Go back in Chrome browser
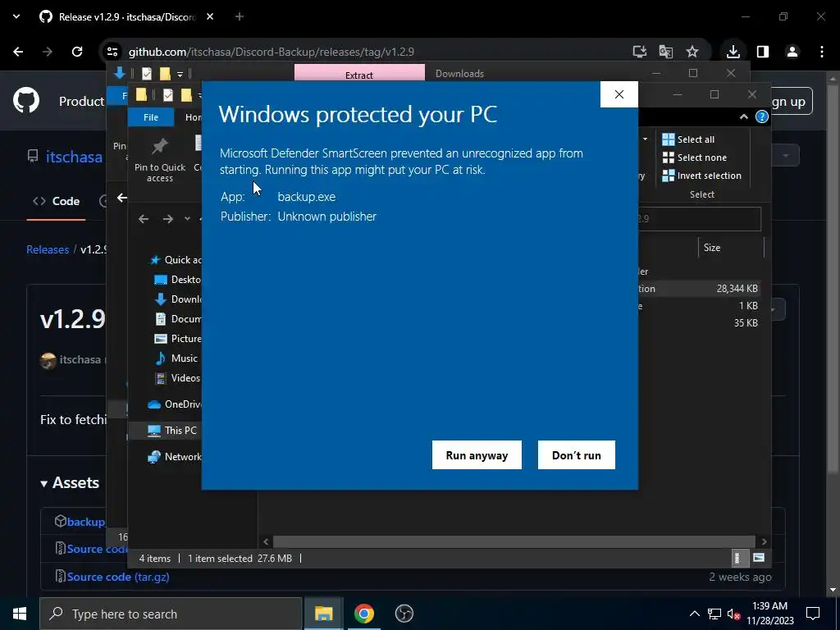This screenshot has width=840, height=630. point(18,52)
